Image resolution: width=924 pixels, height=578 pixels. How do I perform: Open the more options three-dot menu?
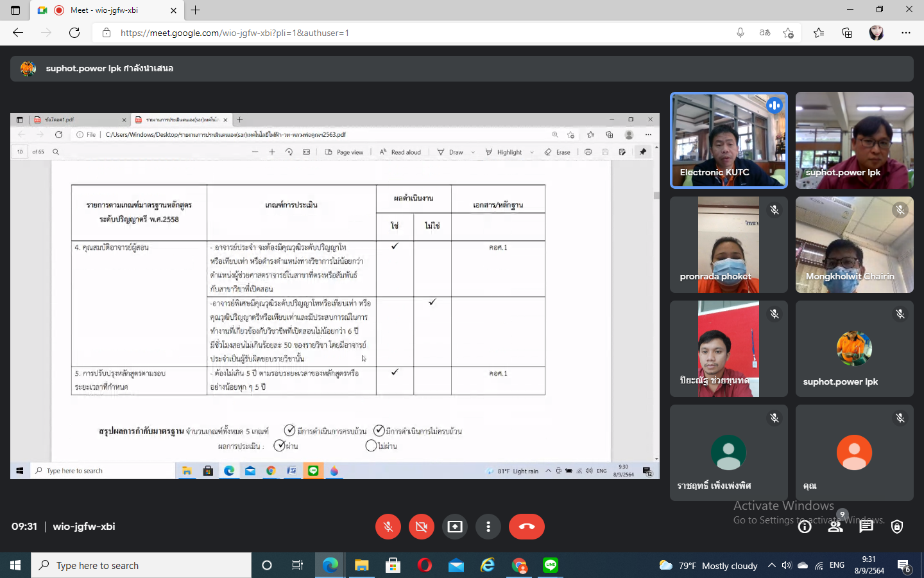pos(488,527)
